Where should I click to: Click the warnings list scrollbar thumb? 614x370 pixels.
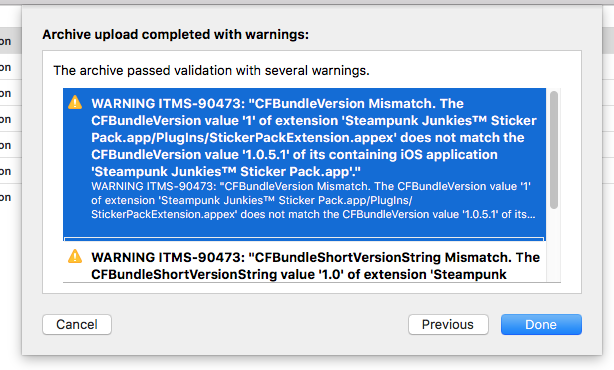[x=553, y=150]
